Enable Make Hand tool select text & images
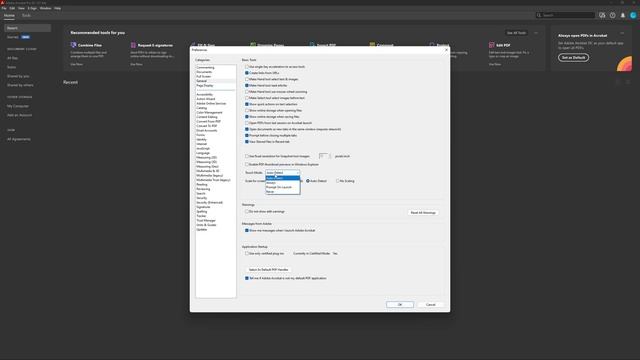The height and width of the screenshot is (360, 640). (x=247, y=79)
